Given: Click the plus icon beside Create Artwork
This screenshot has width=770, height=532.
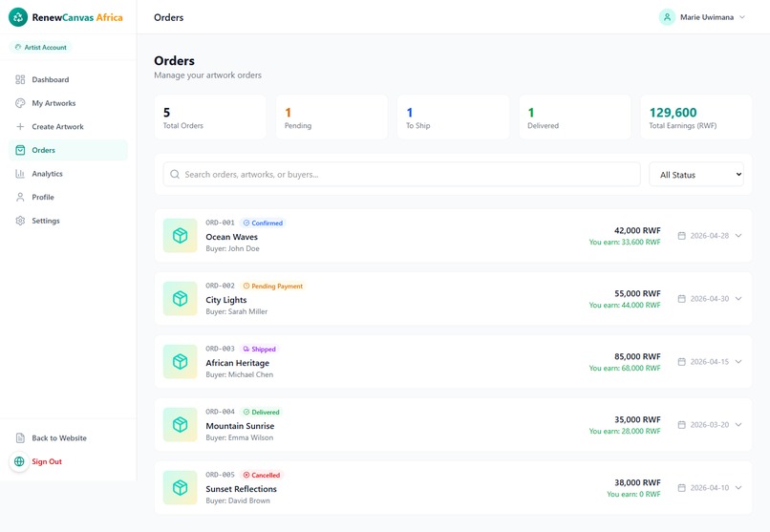Looking at the screenshot, I should pos(20,127).
